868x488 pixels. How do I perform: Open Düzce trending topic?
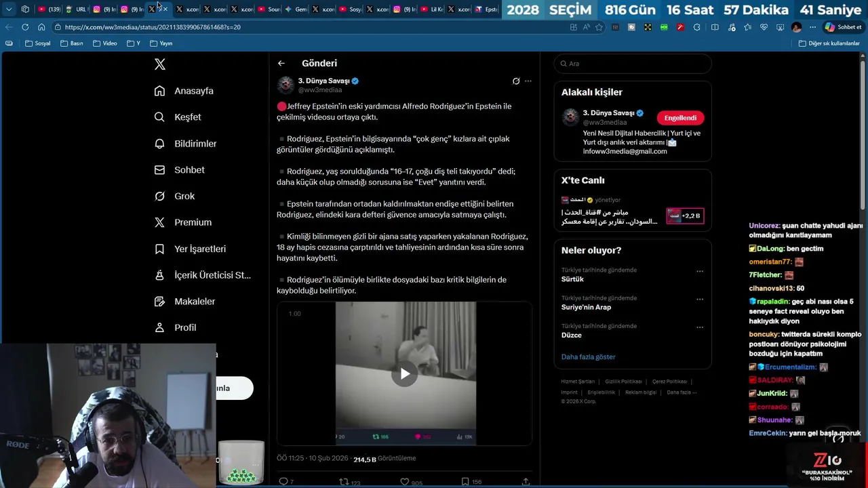pos(571,335)
